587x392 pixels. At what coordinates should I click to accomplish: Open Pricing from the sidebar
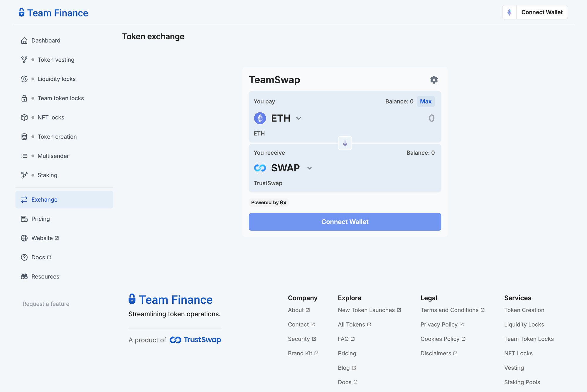(41, 219)
